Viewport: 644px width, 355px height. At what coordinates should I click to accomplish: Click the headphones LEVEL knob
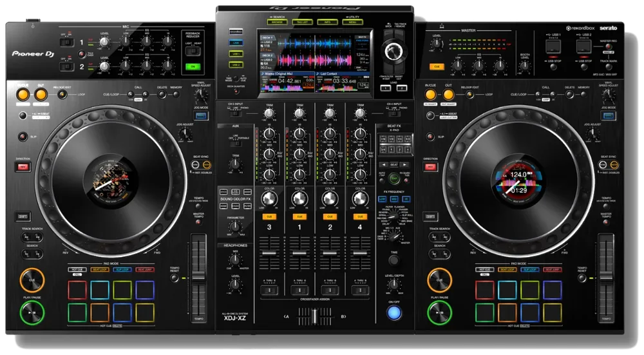pos(235,284)
